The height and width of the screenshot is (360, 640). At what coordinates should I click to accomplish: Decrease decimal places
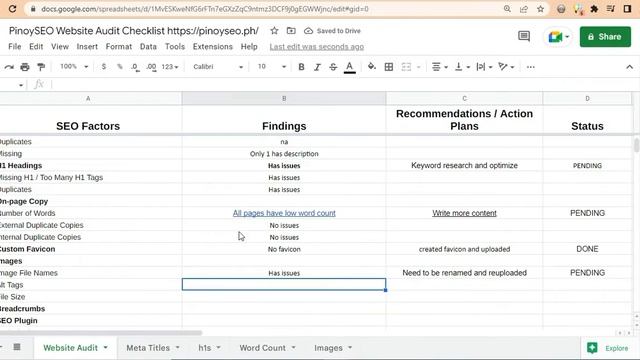135,67
